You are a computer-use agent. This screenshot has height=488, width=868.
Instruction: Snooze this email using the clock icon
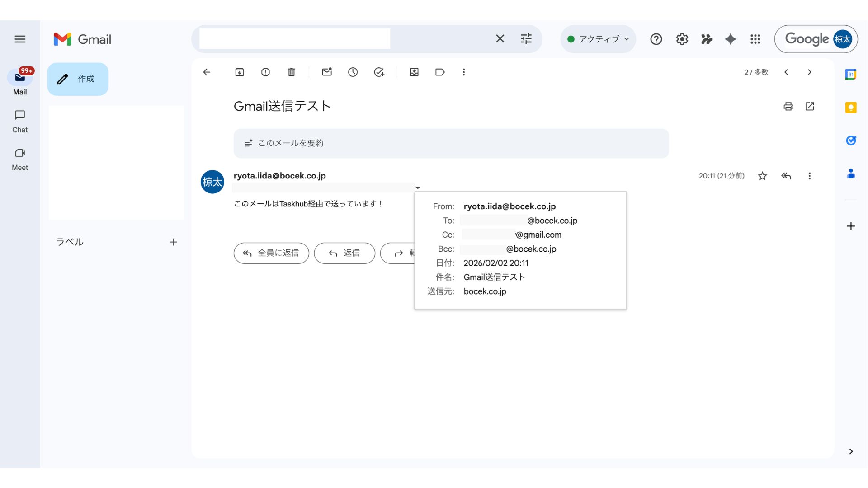[x=353, y=72]
